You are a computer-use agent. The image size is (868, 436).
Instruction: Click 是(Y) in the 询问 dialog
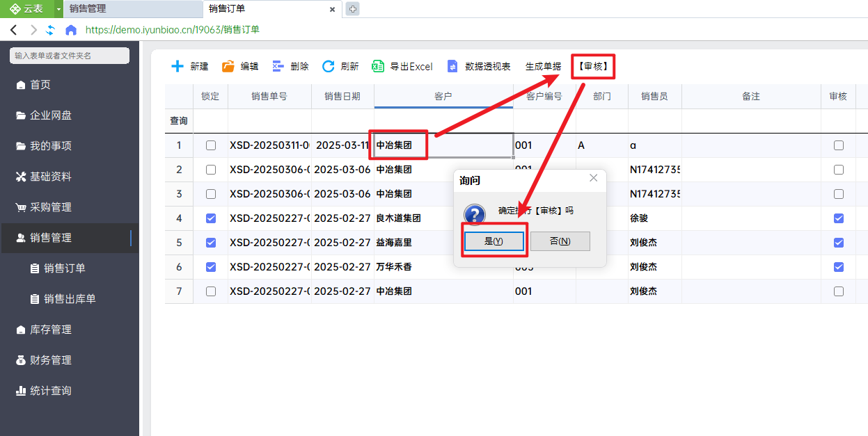click(494, 241)
